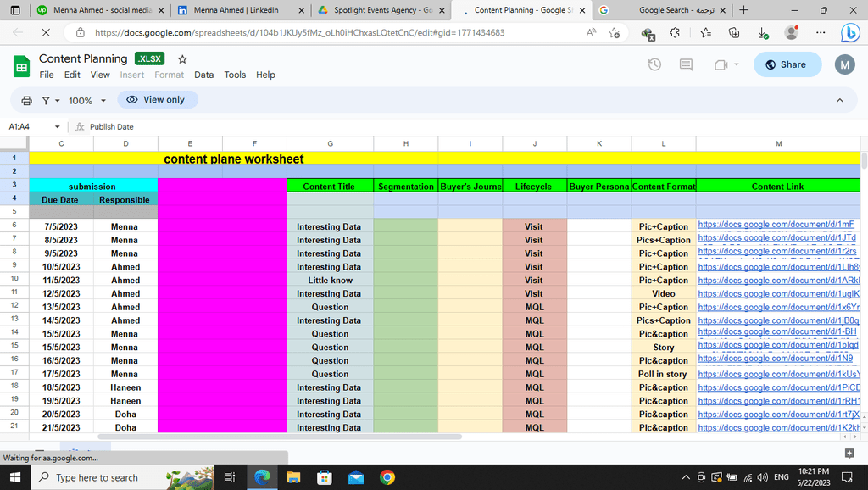Click the print icon in toolbar
868x490 pixels.
(x=26, y=100)
